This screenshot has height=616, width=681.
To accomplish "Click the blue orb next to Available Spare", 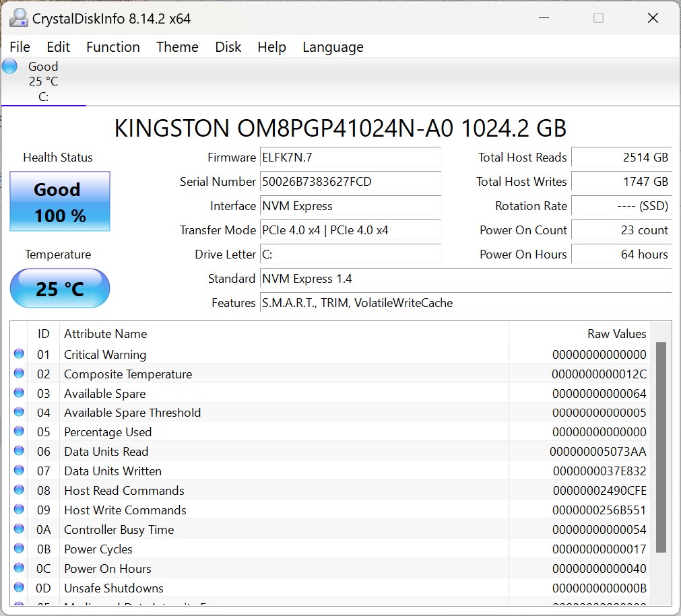I will 19,393.
